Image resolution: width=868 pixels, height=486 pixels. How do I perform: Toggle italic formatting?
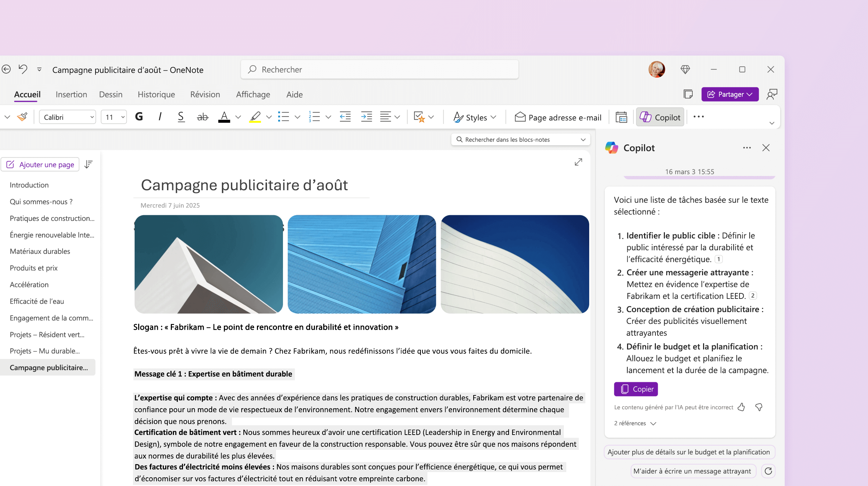[160, 117]
